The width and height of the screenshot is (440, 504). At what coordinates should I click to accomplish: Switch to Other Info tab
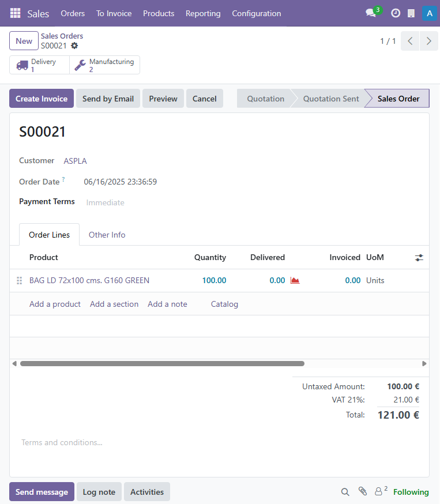tap(107, 235)
